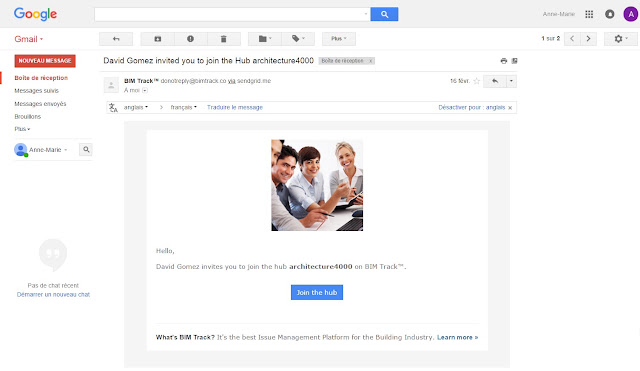Click the blue search magnifier button
The width and height of the screenshot is (640, 371).
[x=384, y=14]
